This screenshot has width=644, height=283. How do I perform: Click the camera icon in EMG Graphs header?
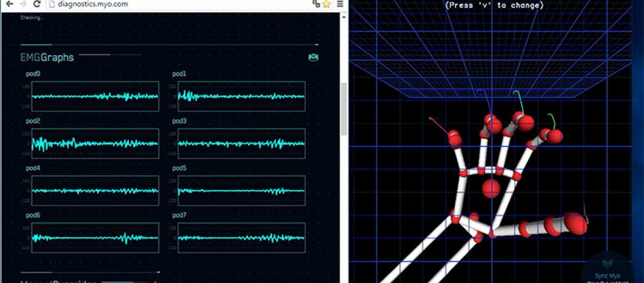click(313, 57)
